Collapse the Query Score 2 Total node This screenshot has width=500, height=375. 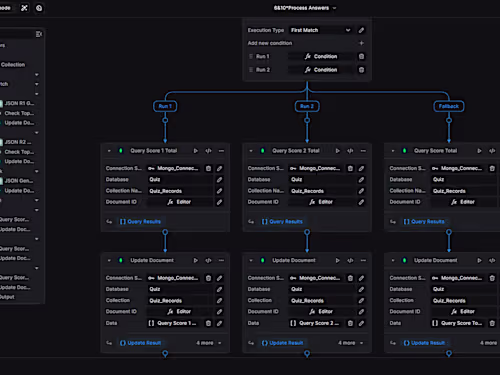pos(251,151)
